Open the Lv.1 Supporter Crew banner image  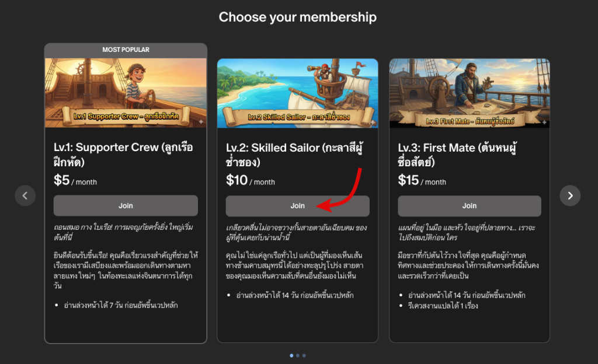126,93
